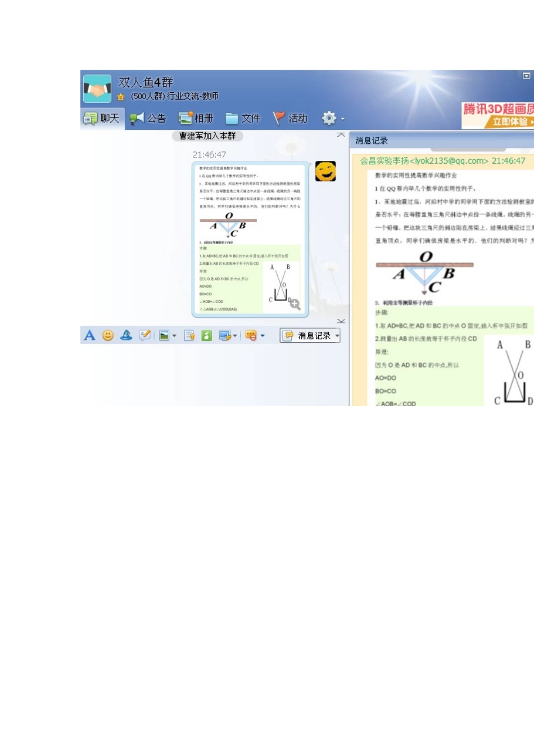Click the screen capture icon
This screenshot has height=756, width=534.
pos(225,336)
